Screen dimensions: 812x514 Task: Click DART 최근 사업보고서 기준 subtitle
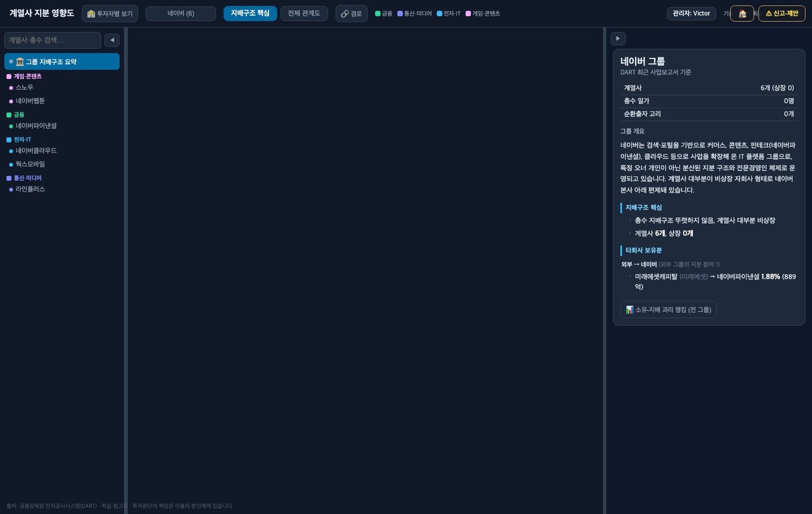click(655, 72)
